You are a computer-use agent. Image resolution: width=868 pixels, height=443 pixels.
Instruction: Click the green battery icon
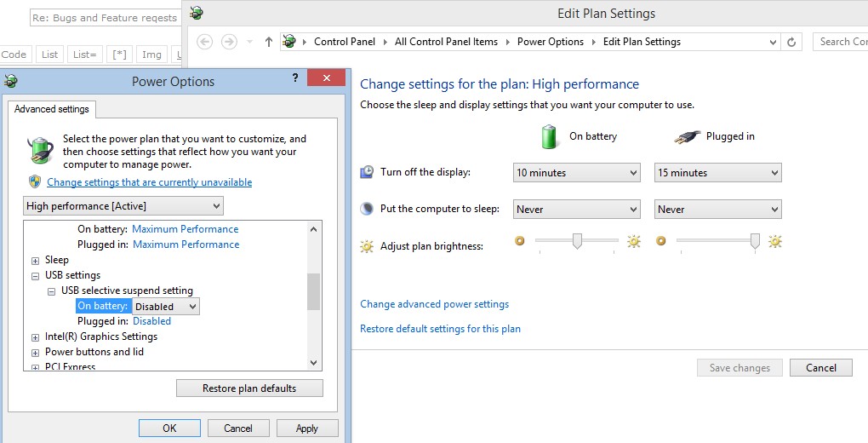(549, 135)
